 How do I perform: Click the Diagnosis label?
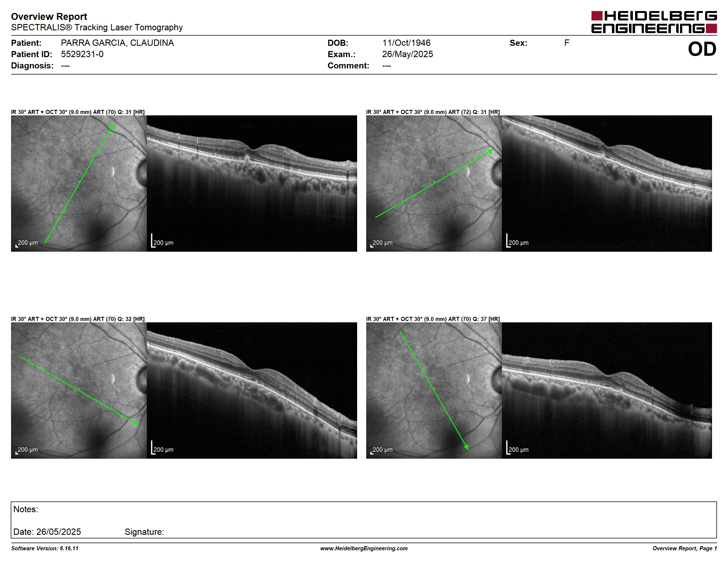32,65
